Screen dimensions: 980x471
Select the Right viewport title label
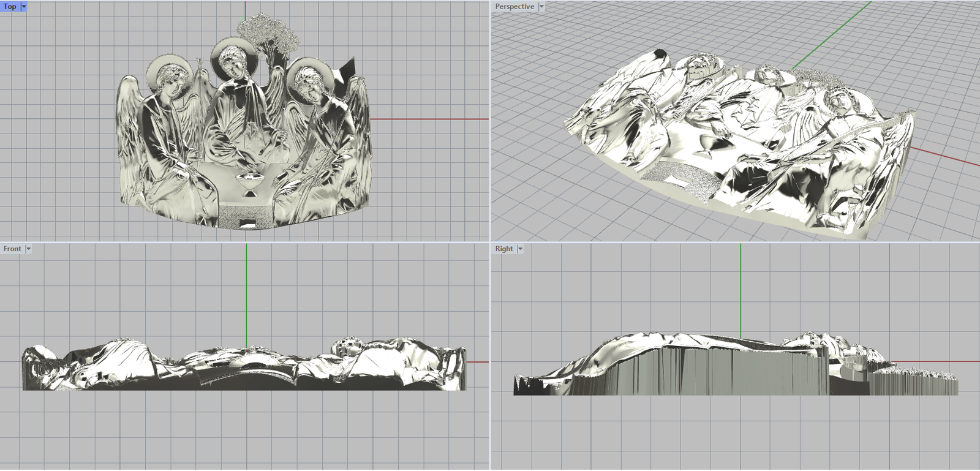pyautogui.click(x=504, y=249)
